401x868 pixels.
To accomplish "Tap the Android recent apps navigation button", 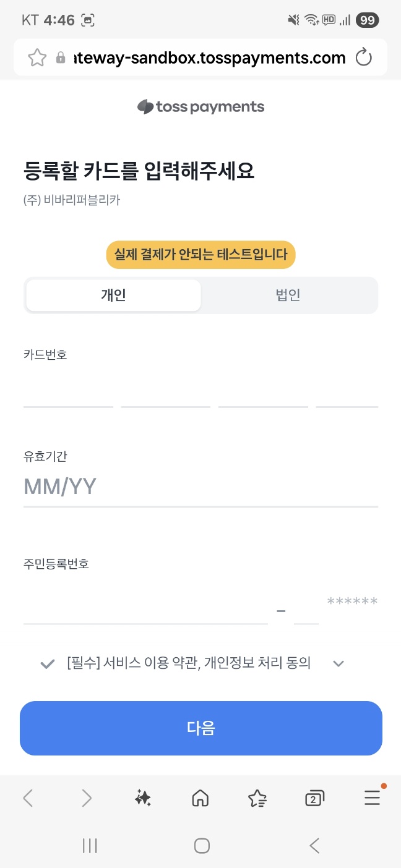I will coord(90,846).
